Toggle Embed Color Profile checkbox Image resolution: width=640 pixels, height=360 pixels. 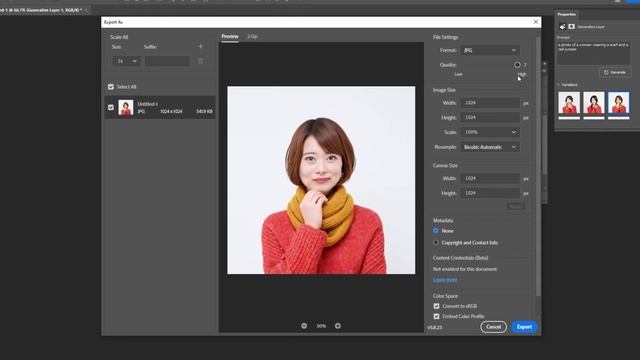pos(436,316)
